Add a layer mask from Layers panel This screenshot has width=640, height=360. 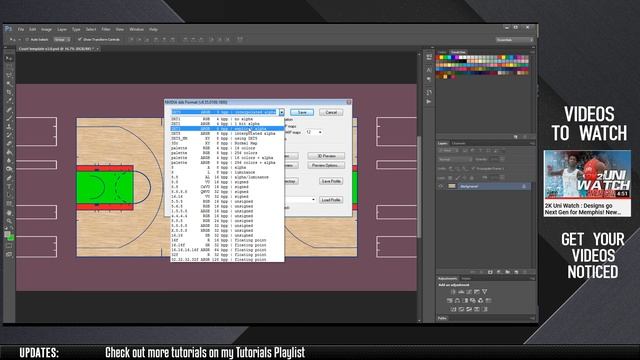[490, 272]
